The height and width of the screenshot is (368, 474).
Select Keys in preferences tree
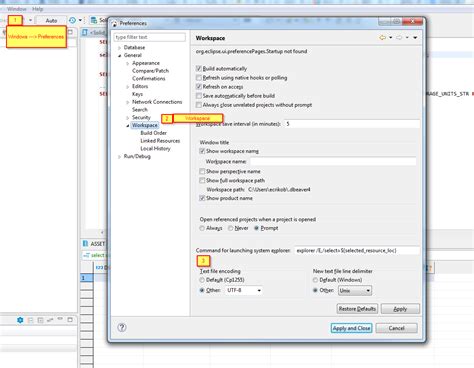point(137,94)
